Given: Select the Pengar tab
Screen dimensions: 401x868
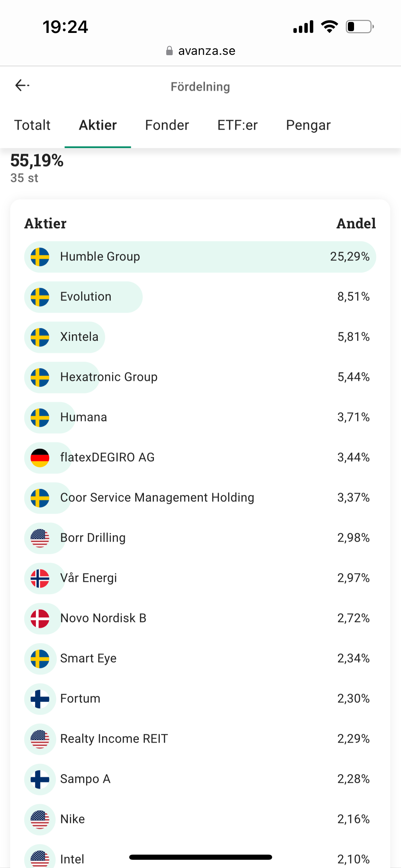Looking at the screenshot, I should pos(308,125).
